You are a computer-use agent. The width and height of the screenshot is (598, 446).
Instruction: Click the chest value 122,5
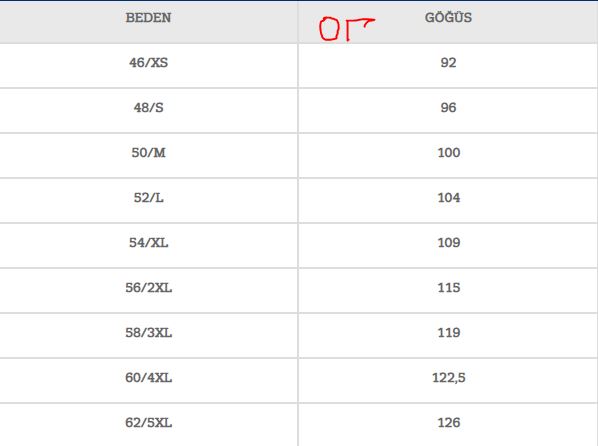(x=448, y=378)
